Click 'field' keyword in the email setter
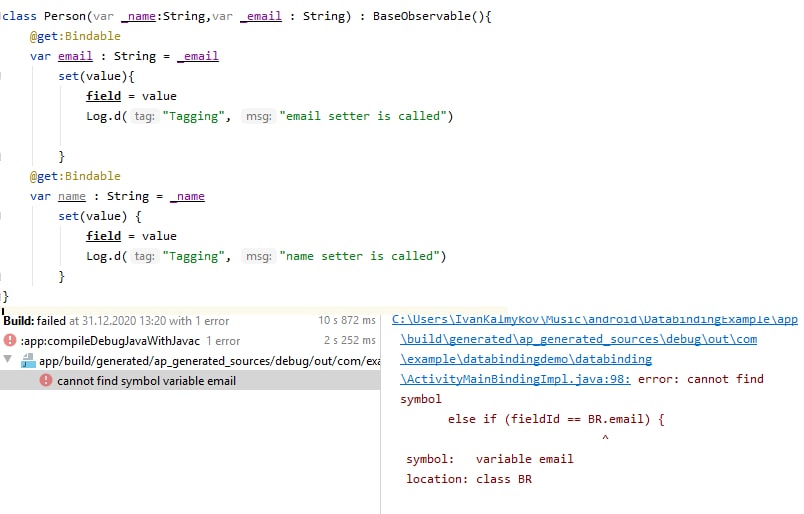 tap(104, 96)
